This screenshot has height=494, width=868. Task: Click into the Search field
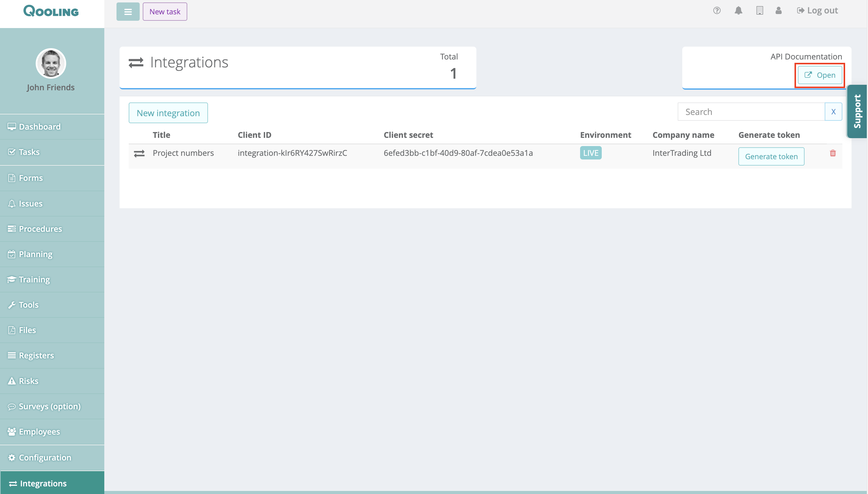(x=751, y=112)
